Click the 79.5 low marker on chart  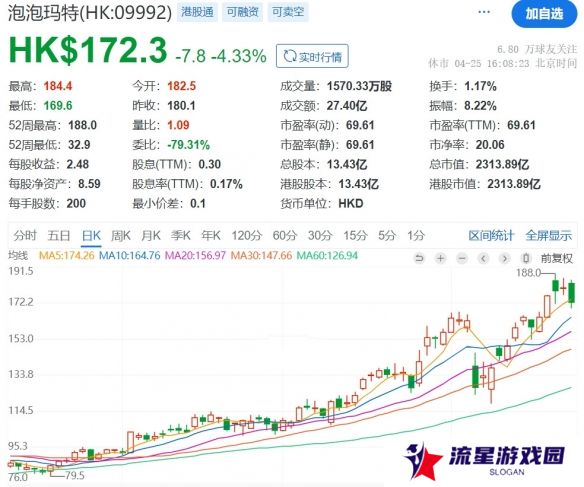(x=74, y=475)
